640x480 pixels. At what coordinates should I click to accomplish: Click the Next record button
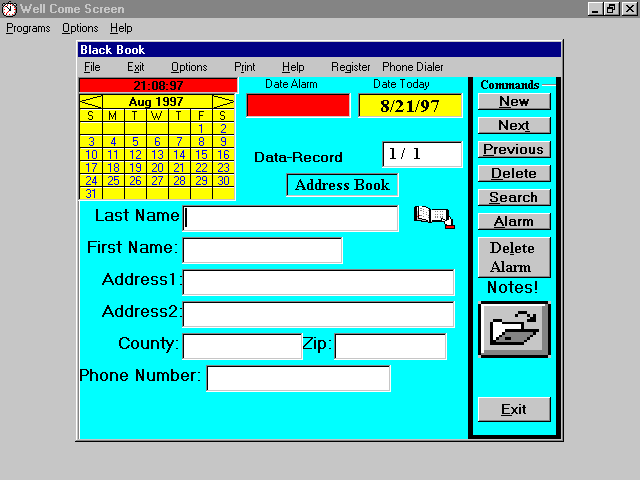[x=514, y=125]
